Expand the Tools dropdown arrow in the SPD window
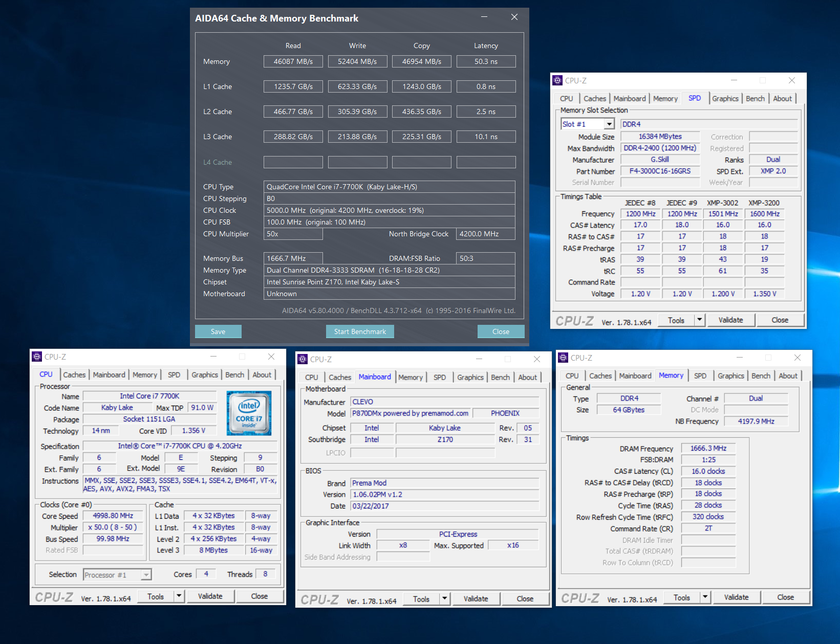 point(699,320)
